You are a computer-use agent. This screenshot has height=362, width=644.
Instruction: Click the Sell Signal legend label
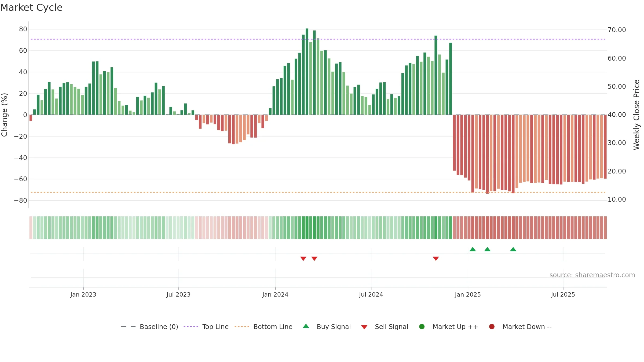click(x=391, y=327)
